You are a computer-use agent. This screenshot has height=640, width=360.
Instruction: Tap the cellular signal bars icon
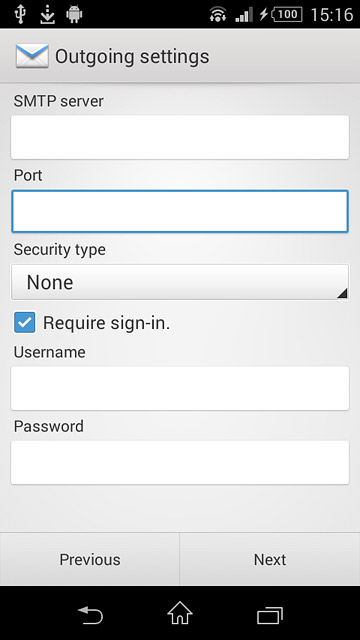click(x=244, y=16)
